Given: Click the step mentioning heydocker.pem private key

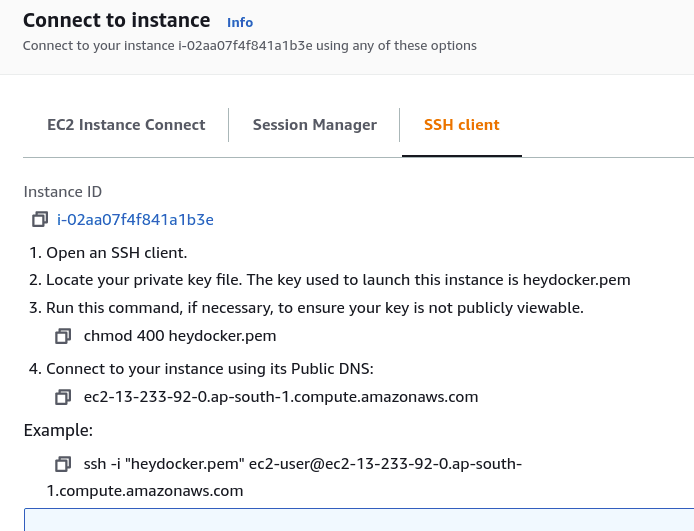Looking at the screenshot, I should 330,280.
